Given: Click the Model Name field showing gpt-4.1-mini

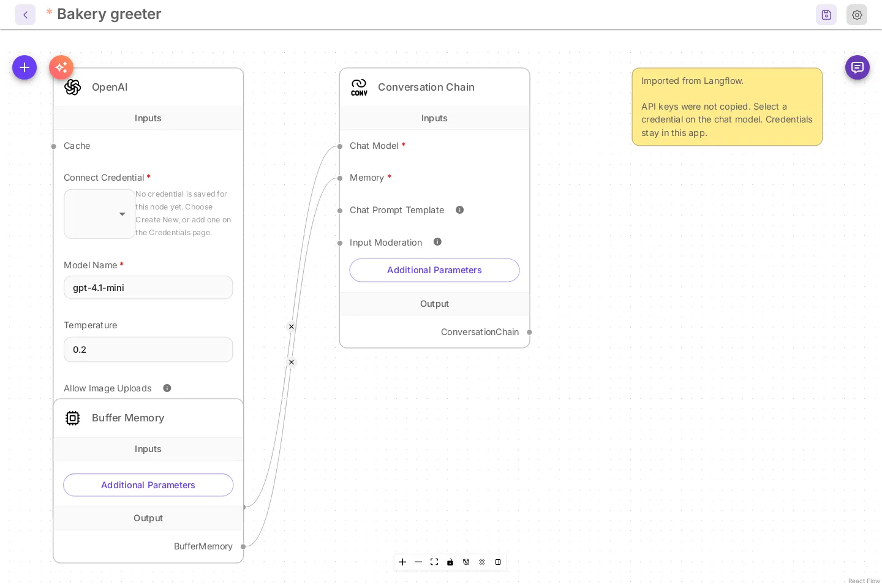Looking at the screenshot, I should [x=148, y=287].
